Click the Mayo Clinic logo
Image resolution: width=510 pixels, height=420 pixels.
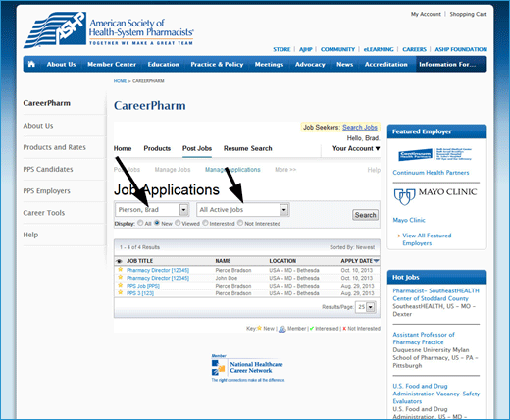click(x=435, y=196)
